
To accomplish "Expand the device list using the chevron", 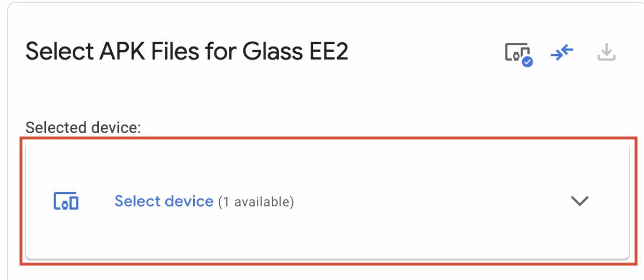I will pos(580,201).
